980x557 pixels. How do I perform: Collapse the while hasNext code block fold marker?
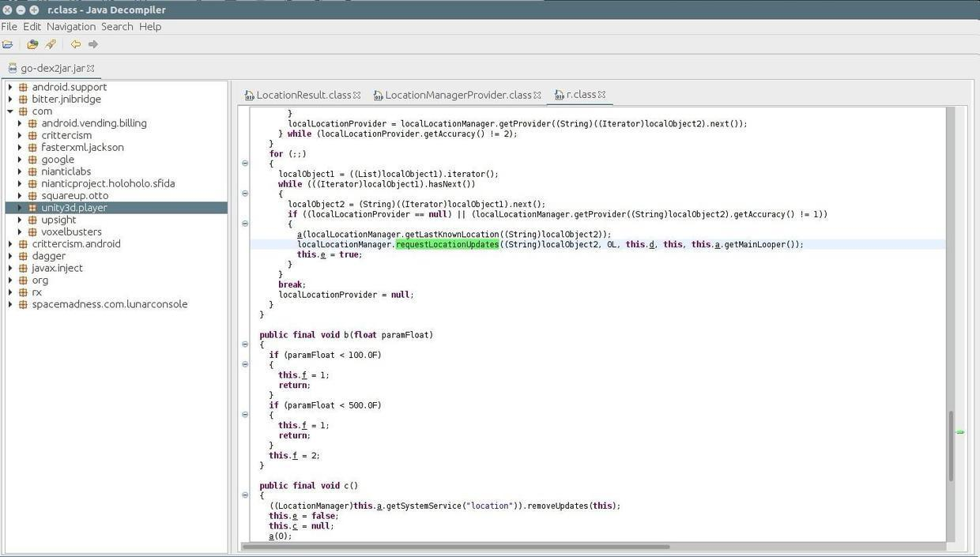tap(245, 194)
